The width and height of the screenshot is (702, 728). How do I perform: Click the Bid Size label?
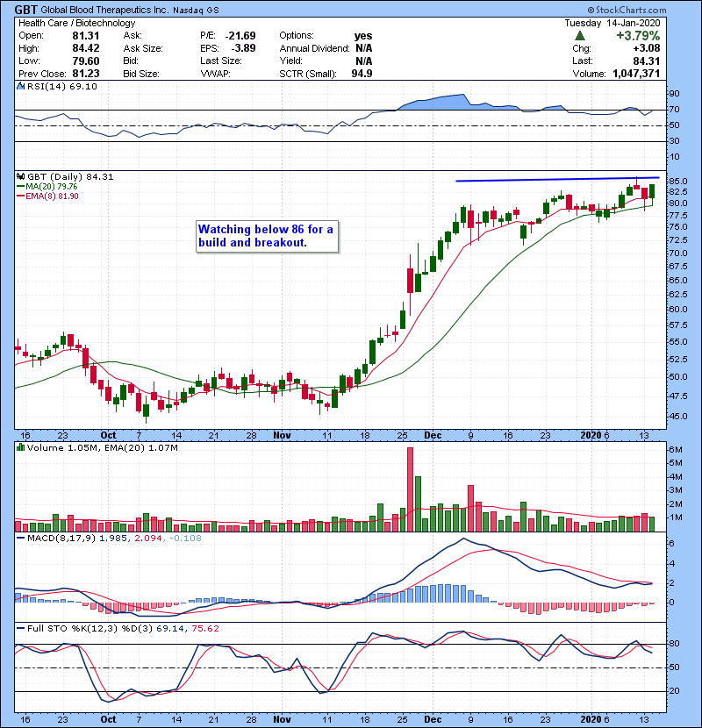(x=141, y=74)
